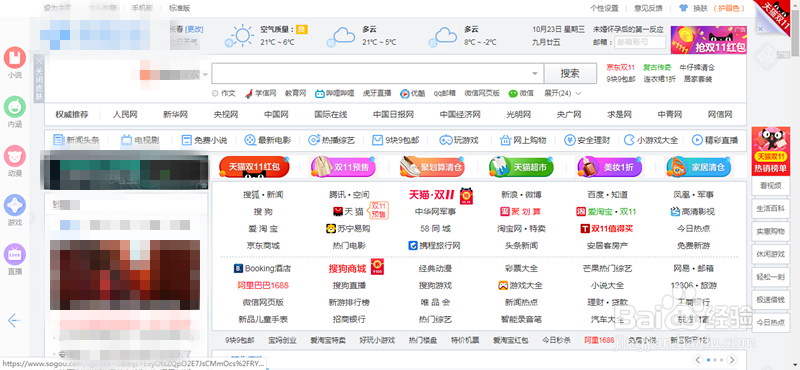Open the search box suggestion dropdown arrow
800x370 pixels.
tap(535, 74)
